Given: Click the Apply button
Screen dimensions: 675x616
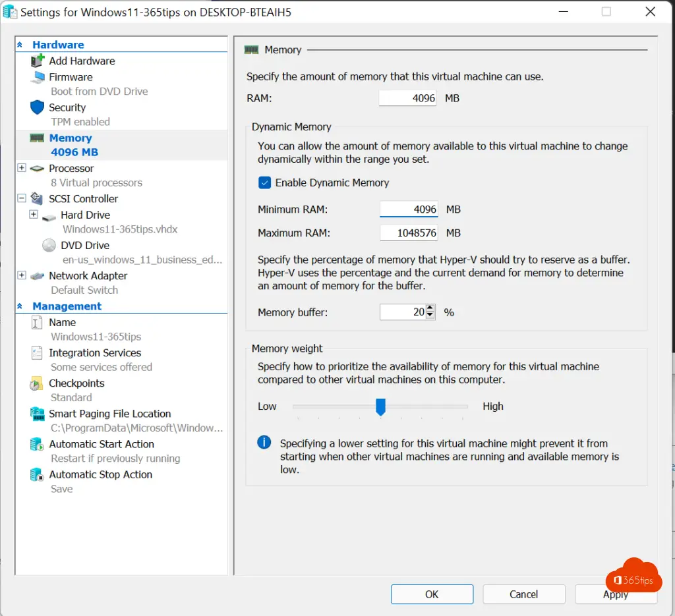Looking at the screenshot, I should pos(616,594).
